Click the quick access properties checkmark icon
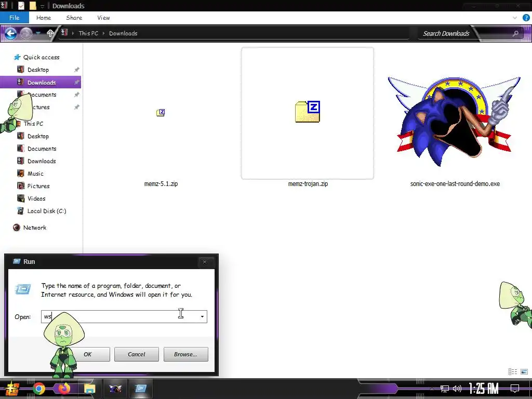 click(x=21, y=6)
